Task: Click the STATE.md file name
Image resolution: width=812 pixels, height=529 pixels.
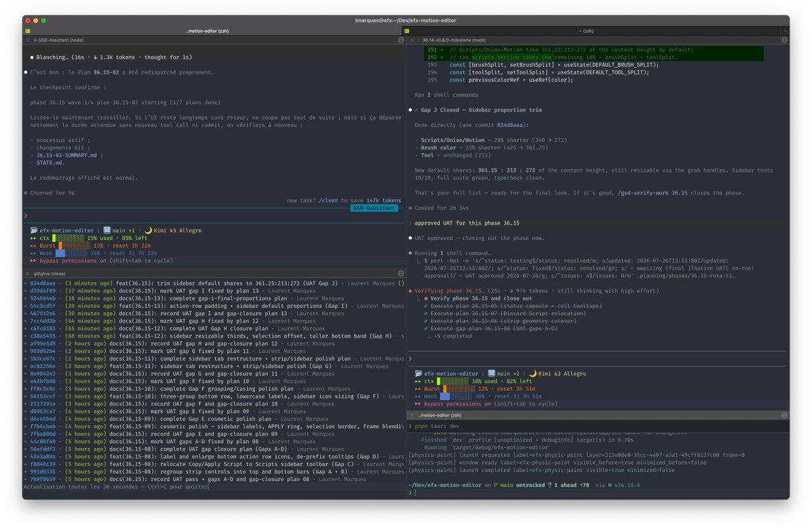Action: pos(50,163)
